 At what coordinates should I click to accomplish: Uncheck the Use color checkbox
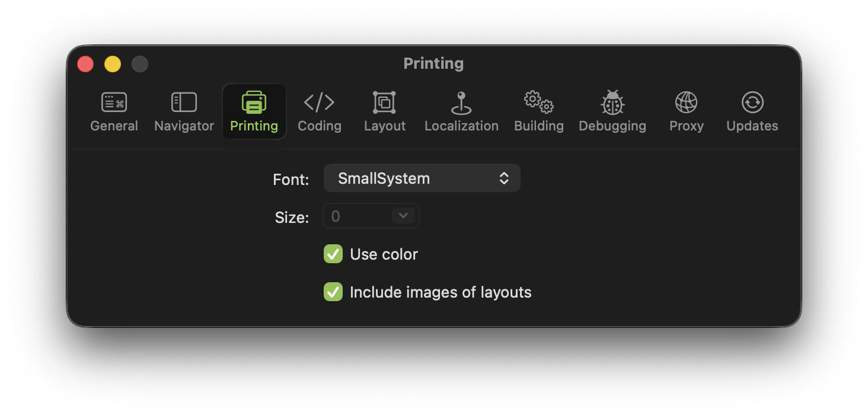333,254
